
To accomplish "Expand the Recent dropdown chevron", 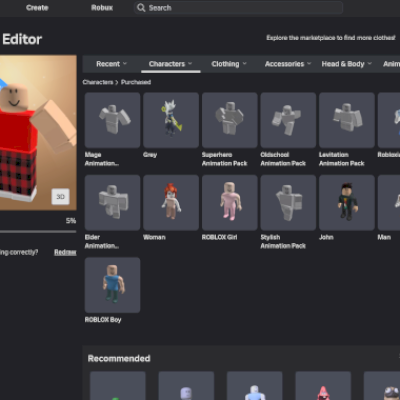I will 125,64.
